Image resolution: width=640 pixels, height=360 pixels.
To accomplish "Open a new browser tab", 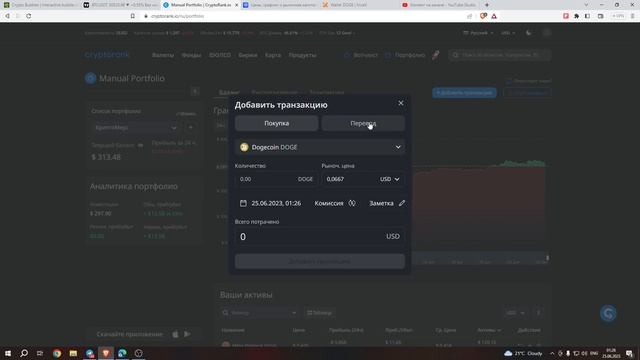I will pos(487,5).
